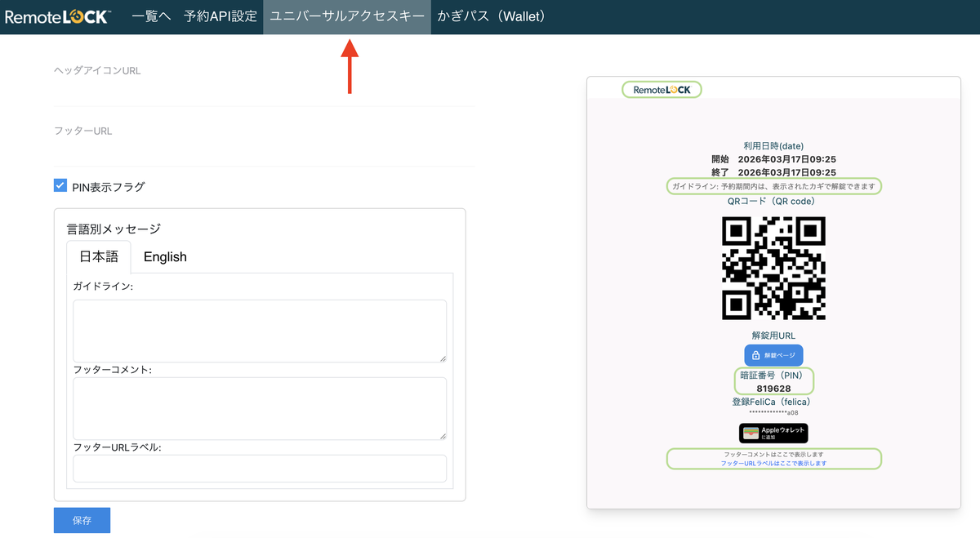Open 予約API設定 in the navigation bar
The width and height of the screenshot is (980, 538).
click(220, 16)
